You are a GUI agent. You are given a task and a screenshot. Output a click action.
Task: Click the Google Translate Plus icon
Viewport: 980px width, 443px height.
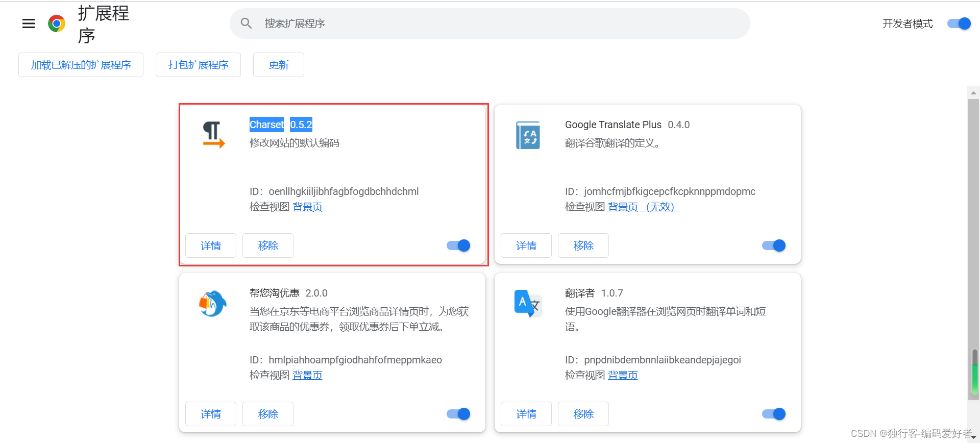(x=528, y=135)
